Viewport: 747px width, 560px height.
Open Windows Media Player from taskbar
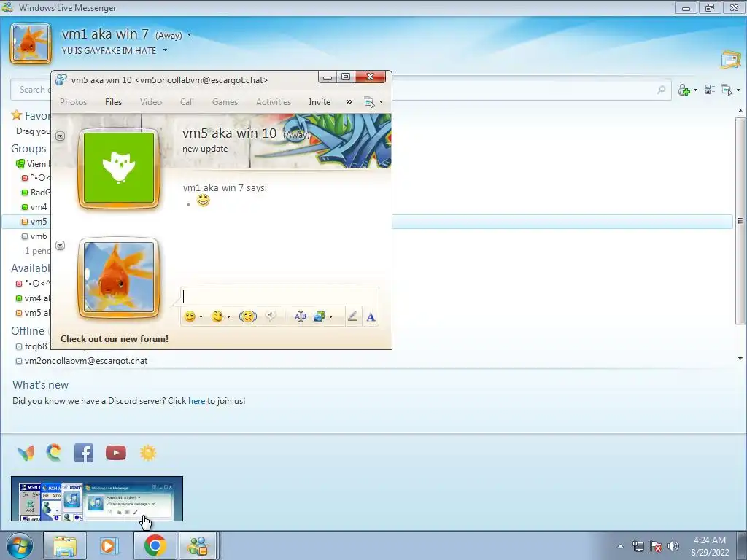(108, 545)
